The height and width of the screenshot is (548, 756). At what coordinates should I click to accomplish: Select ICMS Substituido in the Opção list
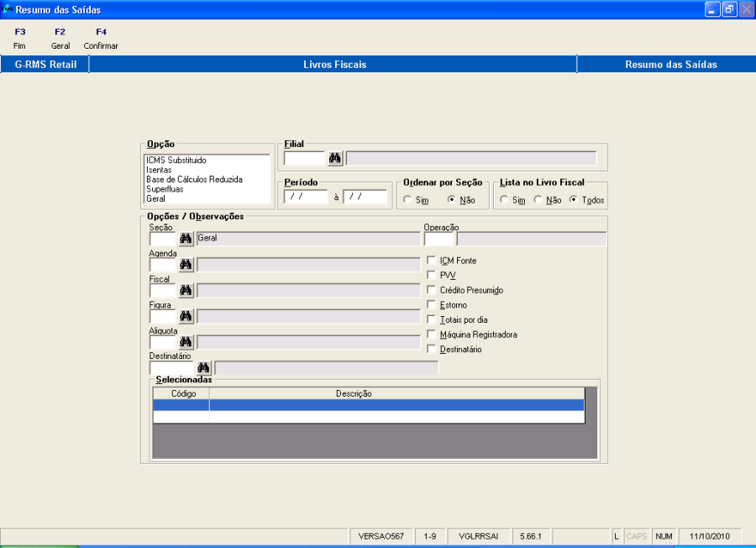176,160
